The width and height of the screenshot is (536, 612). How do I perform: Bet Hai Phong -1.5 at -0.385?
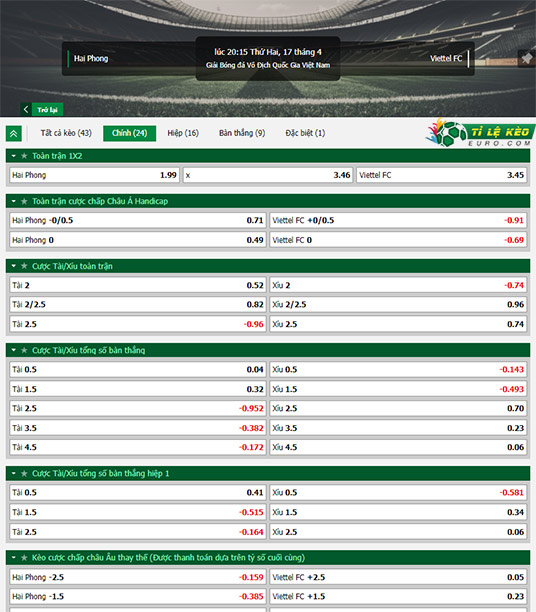(138, 596)
